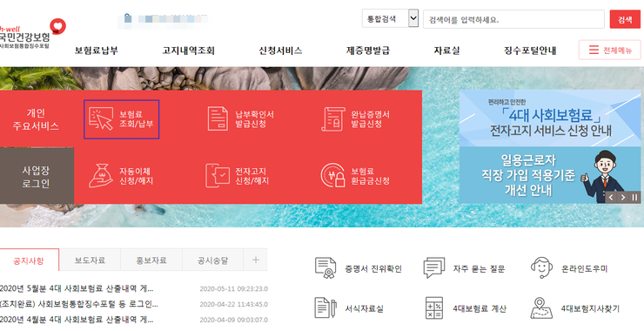644x331 pixels.
Task: Click the 서식자료실 text link
Action: coord(364,308)
